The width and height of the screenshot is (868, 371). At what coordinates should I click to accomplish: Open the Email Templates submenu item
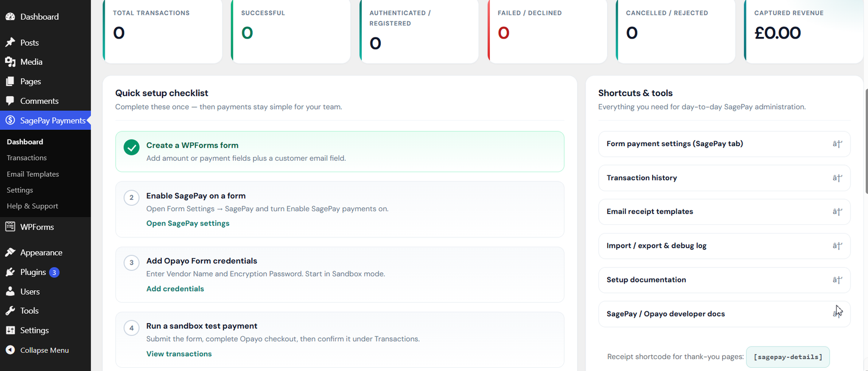pyautogui.click(x=33, y=174)
